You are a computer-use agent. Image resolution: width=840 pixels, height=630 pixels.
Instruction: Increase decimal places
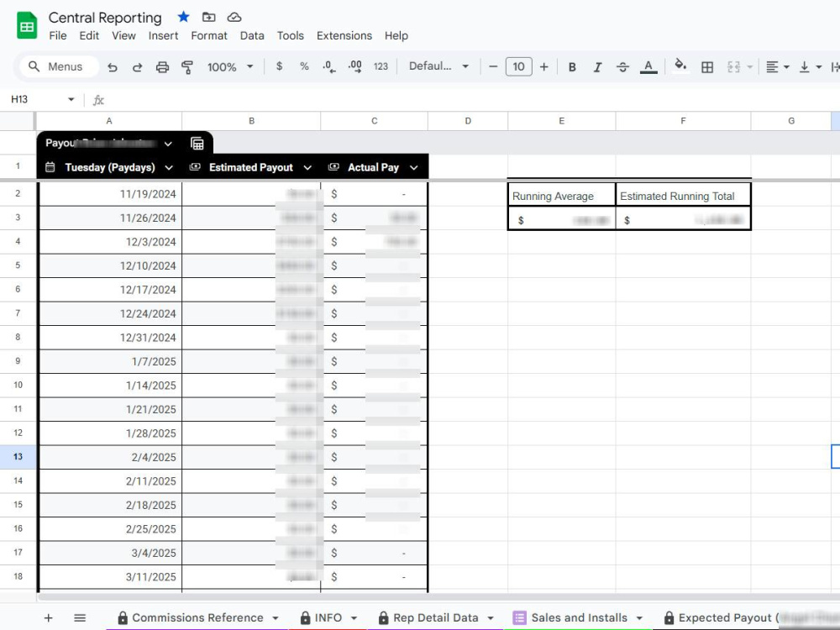coord(354,66)
